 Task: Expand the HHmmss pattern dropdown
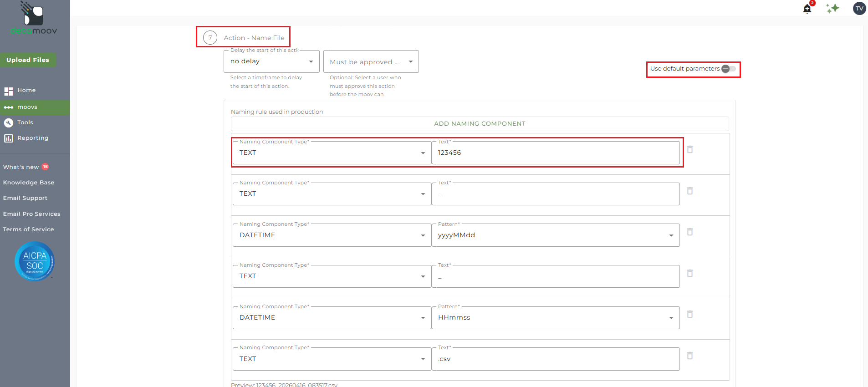pyautogui.click(x=555, y=318)
